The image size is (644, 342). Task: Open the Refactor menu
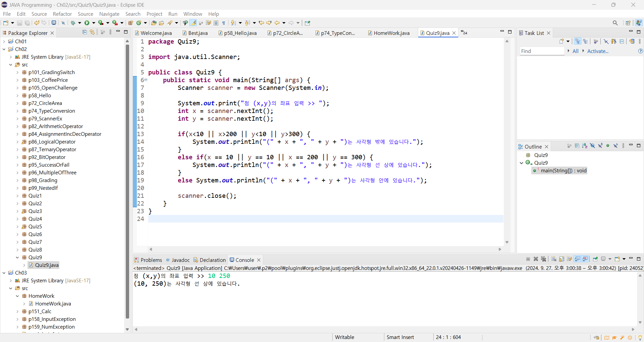(x=62, y=14)
